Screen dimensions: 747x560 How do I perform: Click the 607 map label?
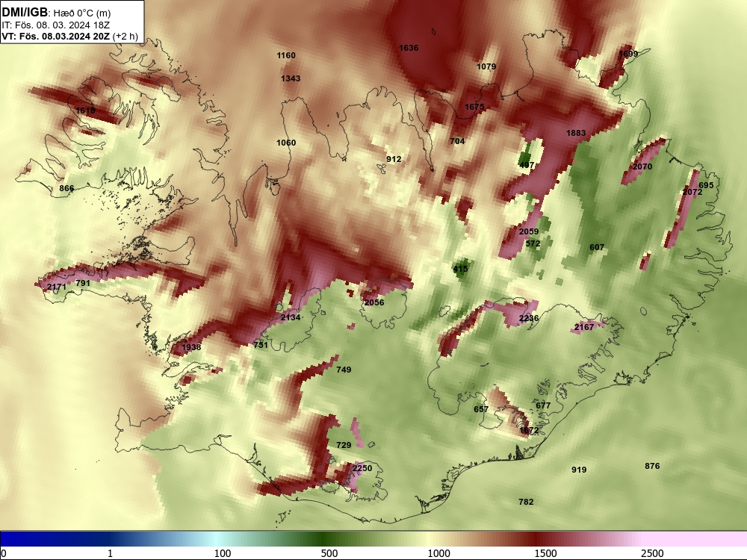tap(597, 248)
